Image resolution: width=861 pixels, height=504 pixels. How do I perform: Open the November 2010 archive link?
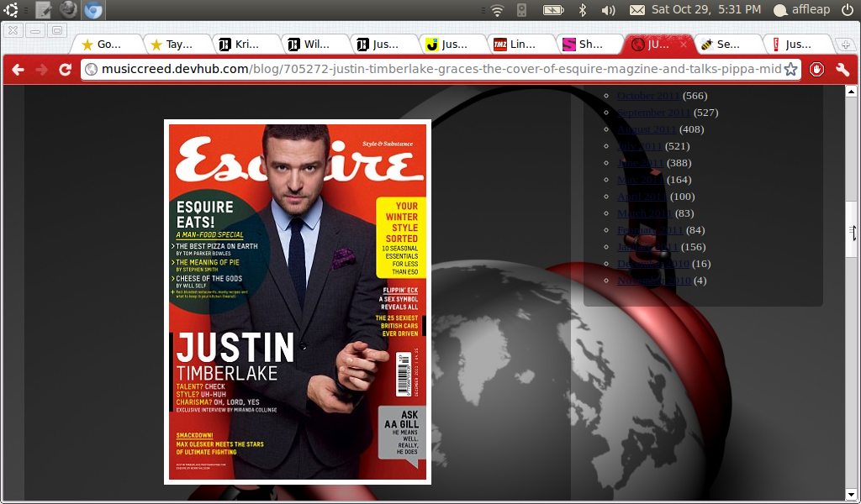click(654, 281)
